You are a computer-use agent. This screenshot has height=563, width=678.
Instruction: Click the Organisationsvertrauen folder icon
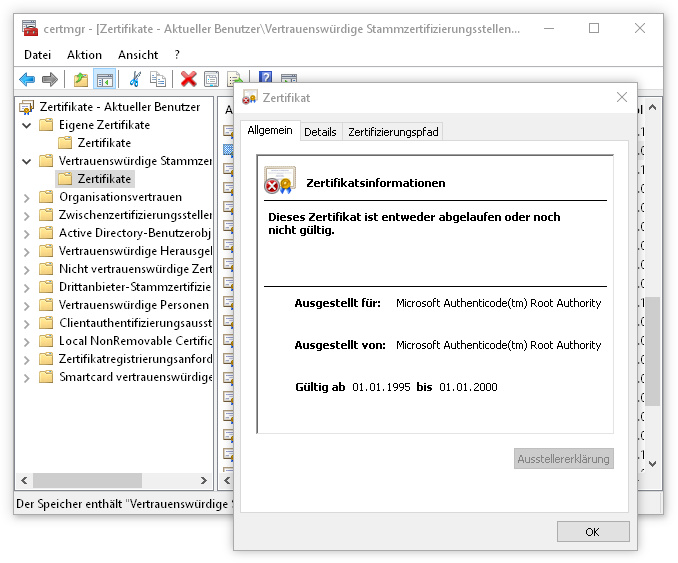pos(46,197)
